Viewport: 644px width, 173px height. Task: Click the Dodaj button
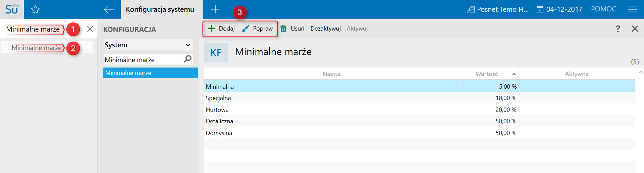(x=222, y=29)
